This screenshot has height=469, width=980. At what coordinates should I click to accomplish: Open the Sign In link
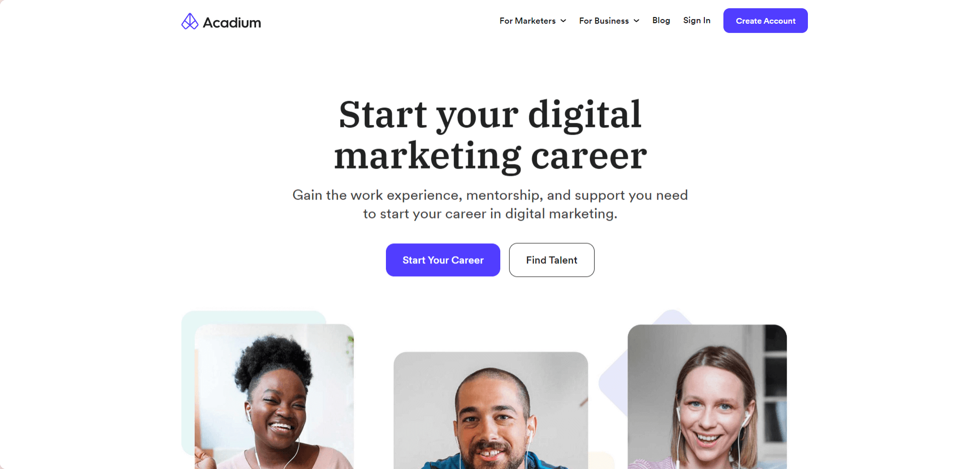coord(697,20)
